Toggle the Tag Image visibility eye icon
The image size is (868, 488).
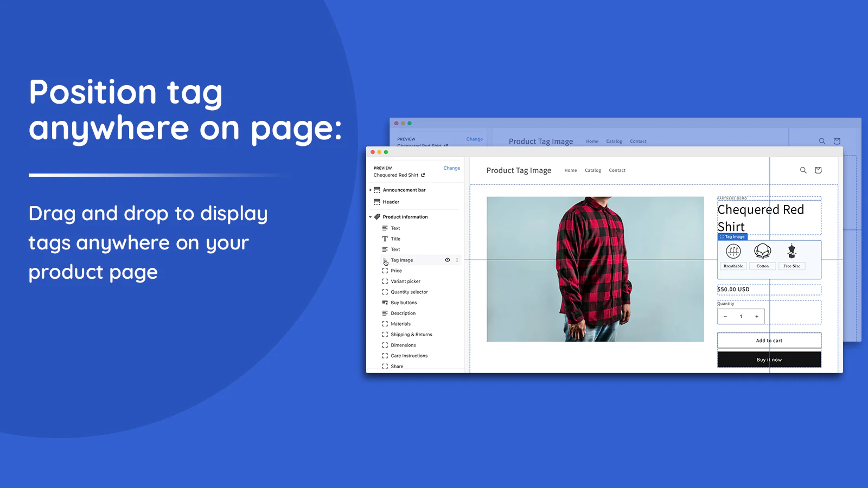448,260
